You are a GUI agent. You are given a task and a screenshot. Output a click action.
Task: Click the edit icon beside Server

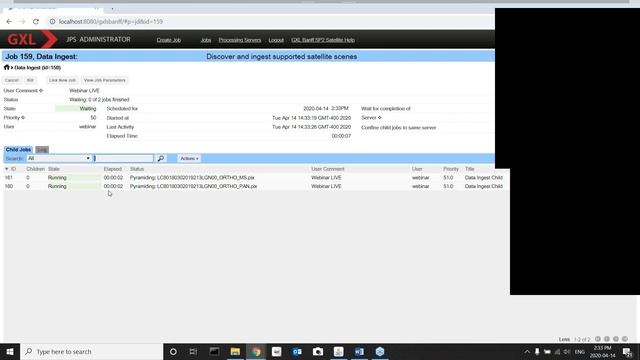pos(380,118)
